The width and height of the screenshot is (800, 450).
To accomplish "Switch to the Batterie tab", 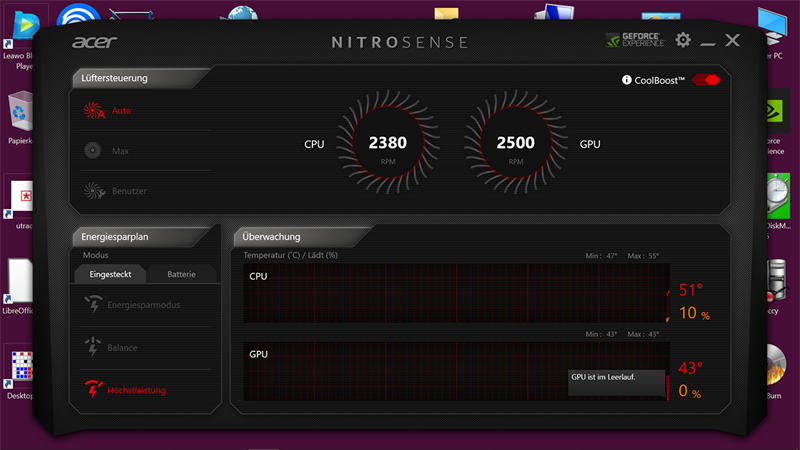I will (181, 274).
